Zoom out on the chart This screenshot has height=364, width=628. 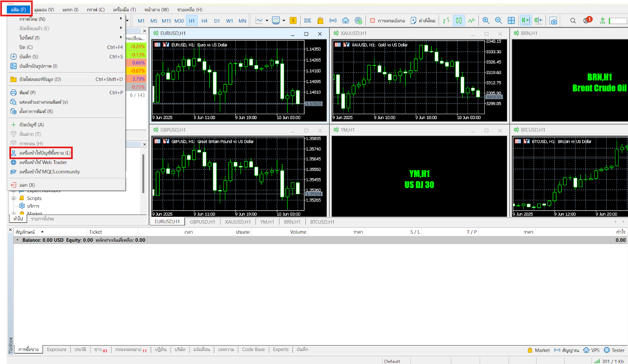(498, 21)
